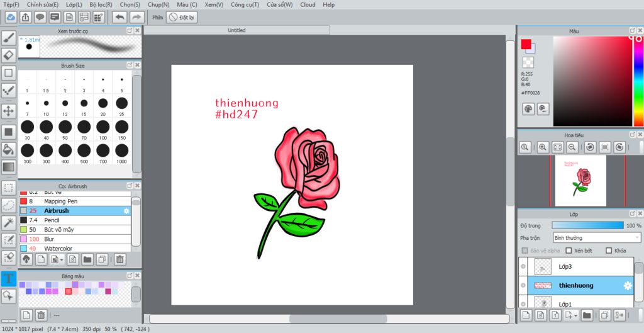Activate the Text tool
The height and width of the screenshot is (333, 644).
(9, 279)
